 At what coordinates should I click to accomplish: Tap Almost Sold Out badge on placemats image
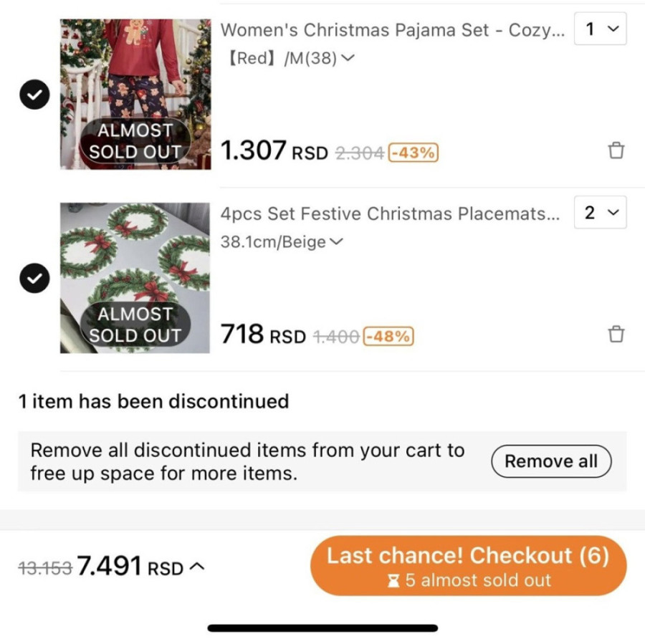pos(135,325)
